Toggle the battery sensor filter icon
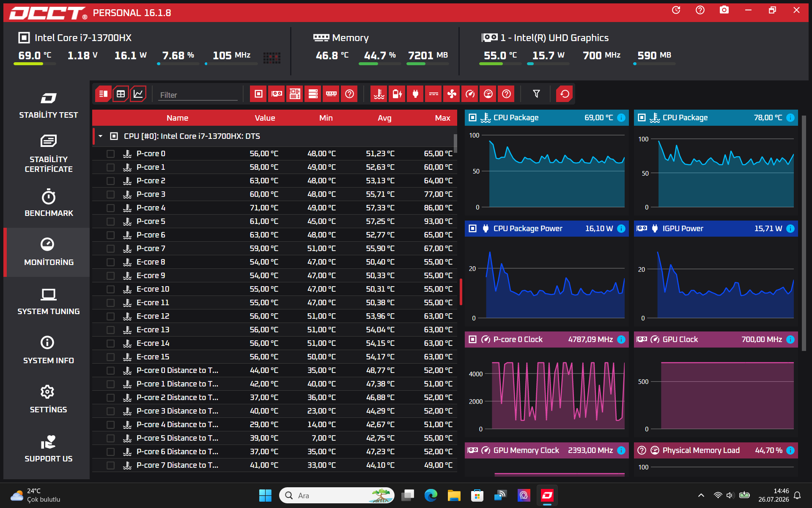 (397, 94)
